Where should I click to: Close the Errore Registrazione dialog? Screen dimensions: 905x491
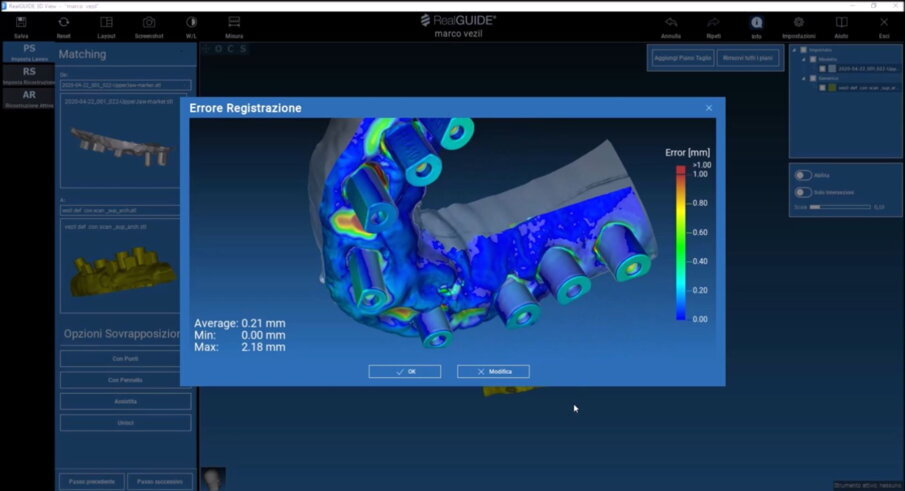(709, 108)
